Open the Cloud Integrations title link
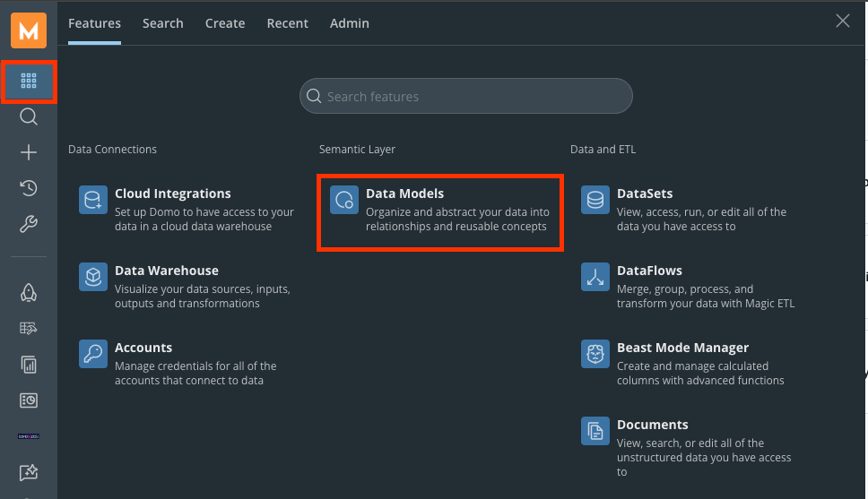868x499 pixels. click(173, 194)
